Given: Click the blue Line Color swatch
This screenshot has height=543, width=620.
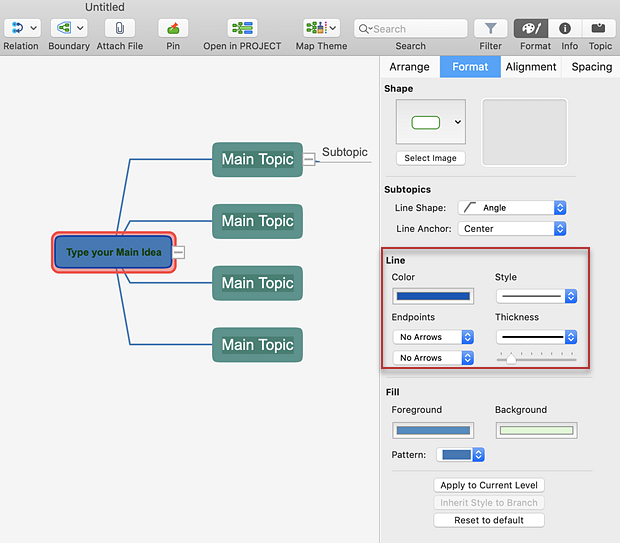Looking at the screenshot, I should 432,296.
